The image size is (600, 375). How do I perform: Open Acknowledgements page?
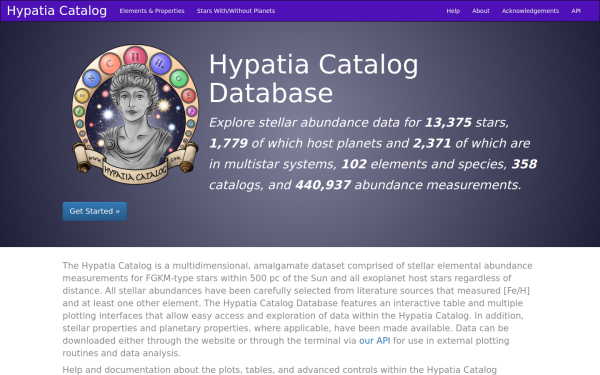click(x=530, y=11)
